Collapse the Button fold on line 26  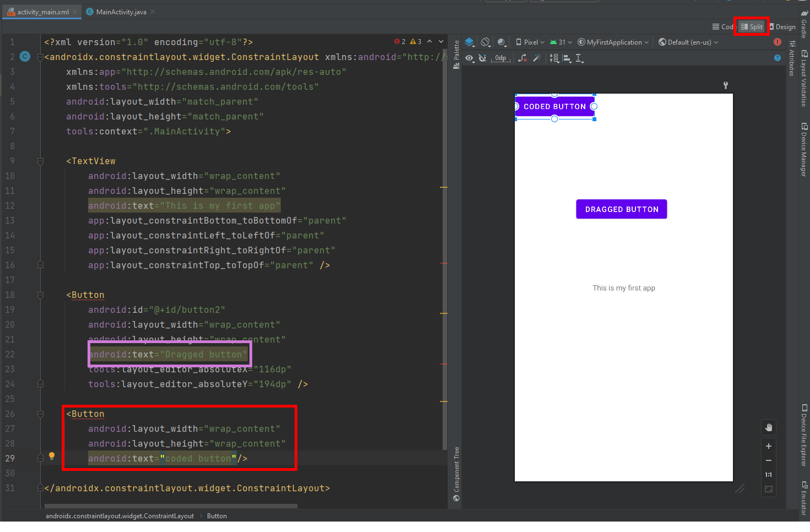click(40, 414)
